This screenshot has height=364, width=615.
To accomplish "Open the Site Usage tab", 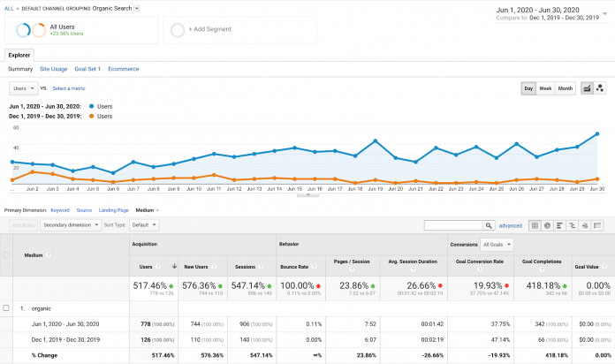I will [x=52, y=68].
